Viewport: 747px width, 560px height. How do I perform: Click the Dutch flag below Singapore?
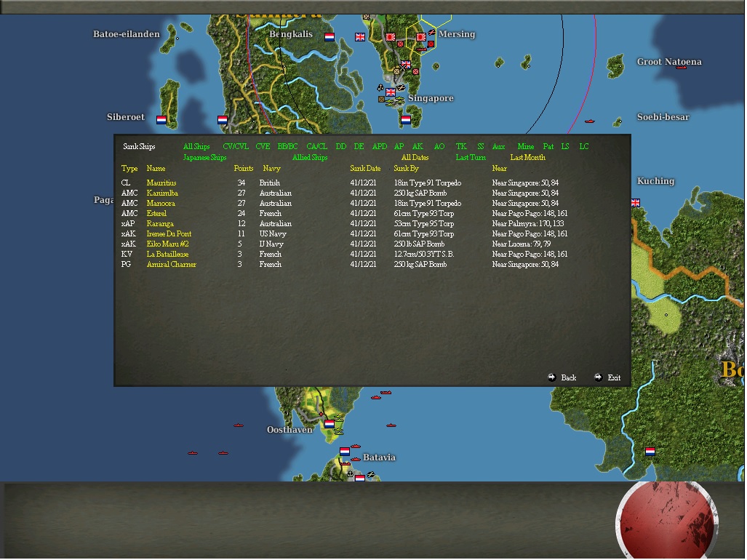pos(407,120)
